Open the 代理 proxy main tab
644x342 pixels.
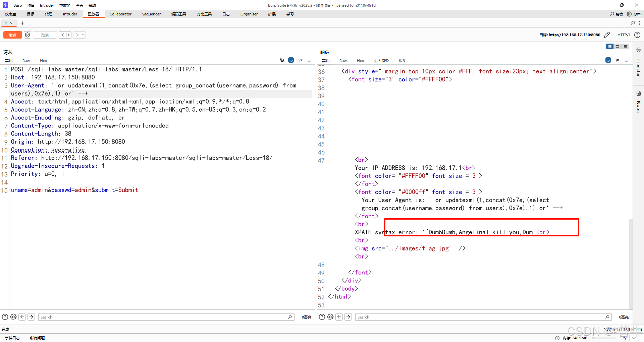[x=49, y=14]
